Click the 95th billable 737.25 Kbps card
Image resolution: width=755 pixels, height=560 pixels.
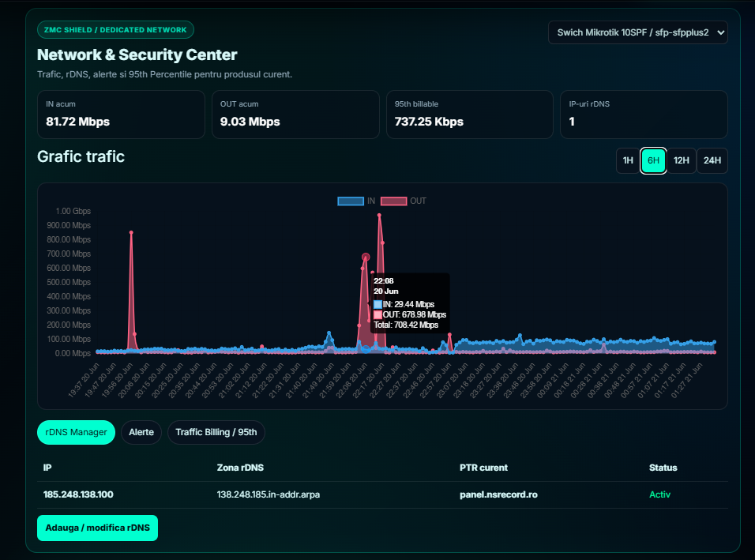pos(470,115)
